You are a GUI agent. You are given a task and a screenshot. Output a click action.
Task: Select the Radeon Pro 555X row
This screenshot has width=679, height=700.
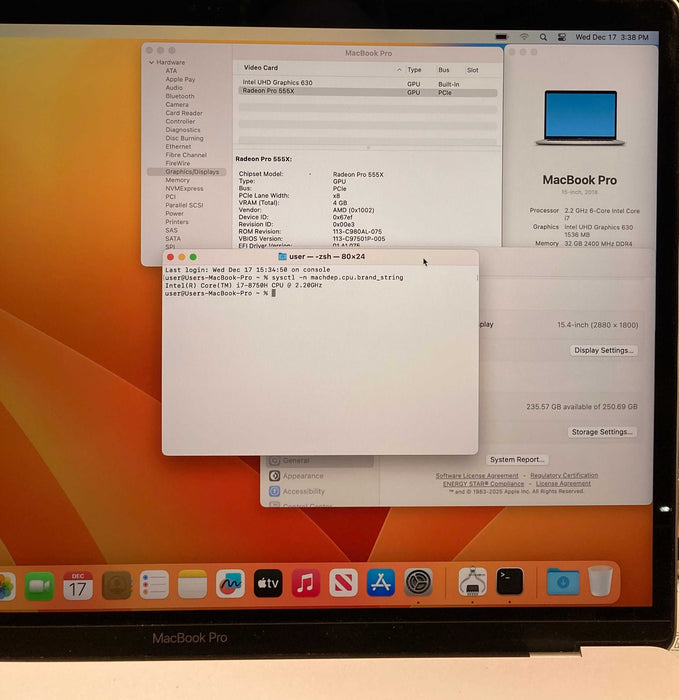[x=368, y=92]
